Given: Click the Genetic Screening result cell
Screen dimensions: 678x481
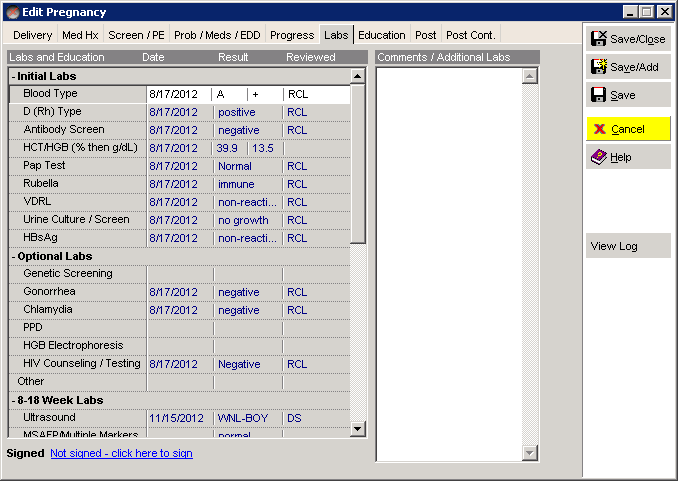Looking at the screenshot, I should click(247, 274).
